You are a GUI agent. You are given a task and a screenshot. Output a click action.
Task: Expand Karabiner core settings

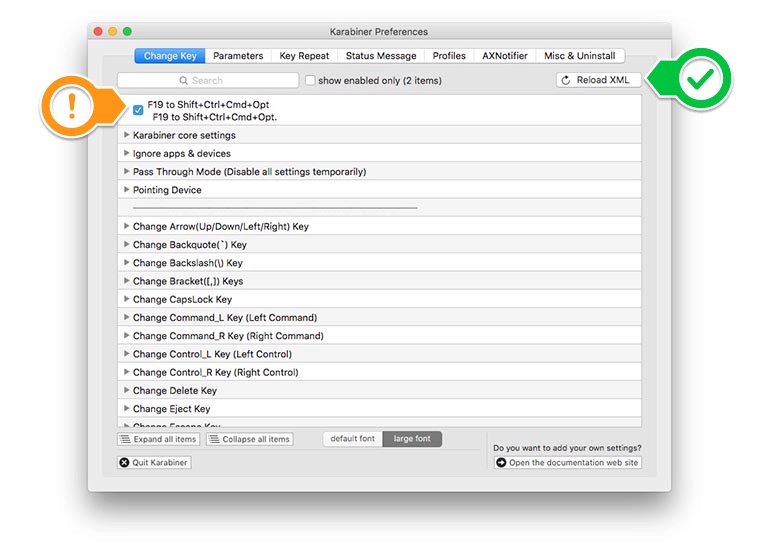point(126,135)
